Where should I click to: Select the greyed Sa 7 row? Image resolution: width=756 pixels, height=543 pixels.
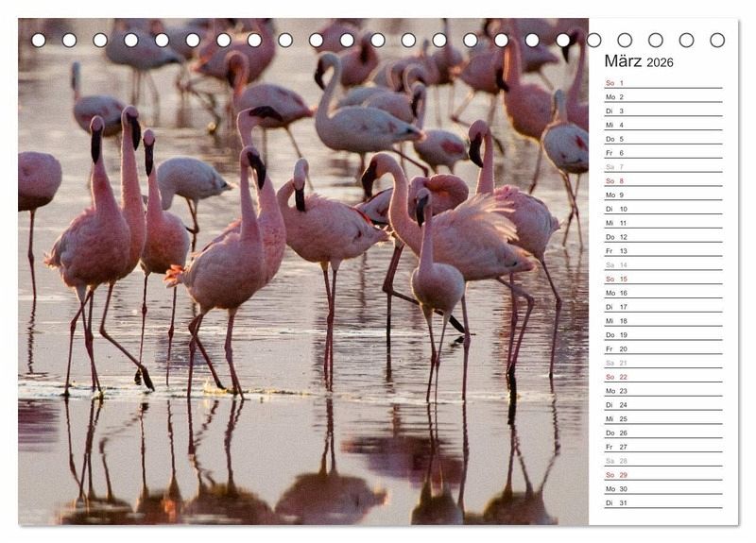click(x=662, y=167)
